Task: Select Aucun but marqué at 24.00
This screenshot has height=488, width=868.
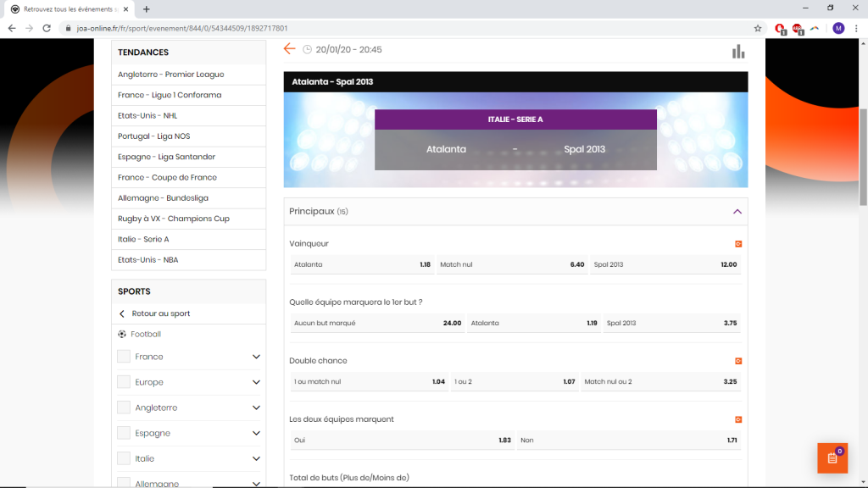Action: point(377,323)
